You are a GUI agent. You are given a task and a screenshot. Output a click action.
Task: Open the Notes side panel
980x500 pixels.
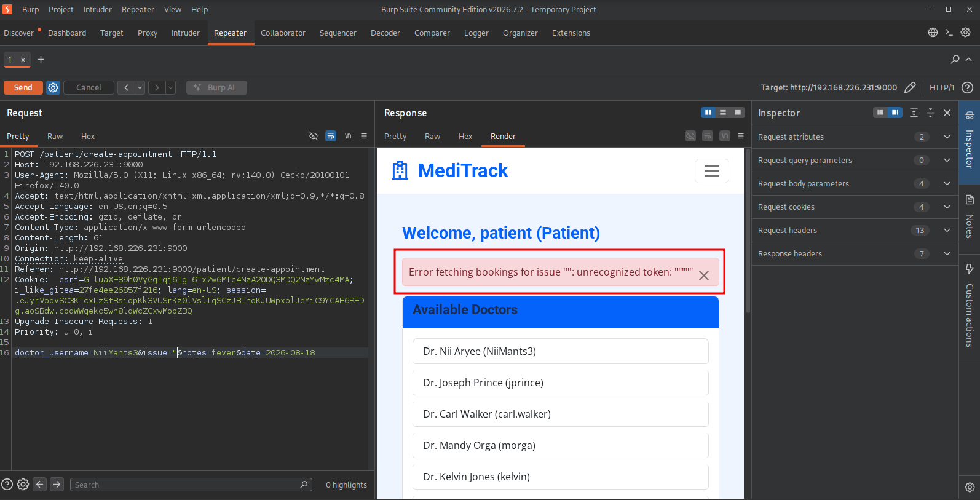coord(970,218)
